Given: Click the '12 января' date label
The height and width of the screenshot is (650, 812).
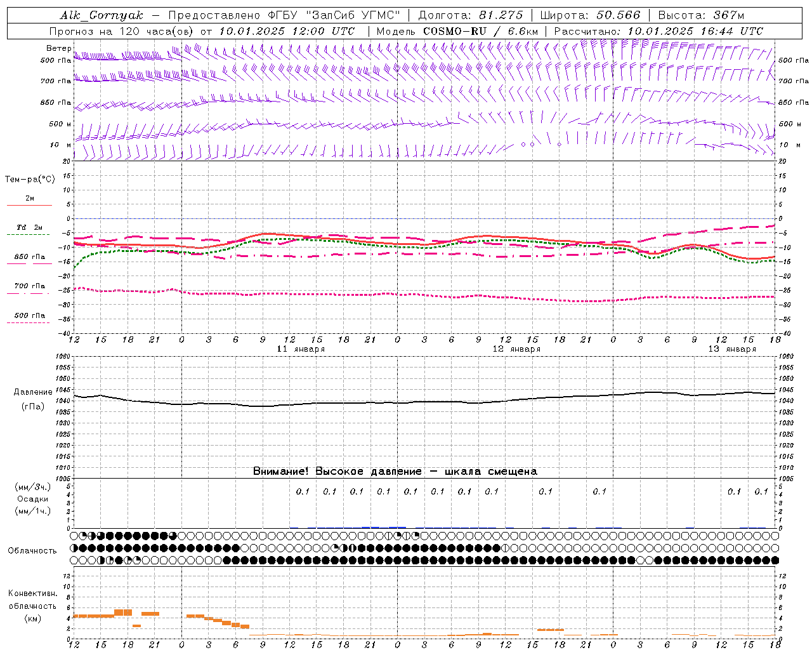Looking at the screenshot, I should [516, 349].
